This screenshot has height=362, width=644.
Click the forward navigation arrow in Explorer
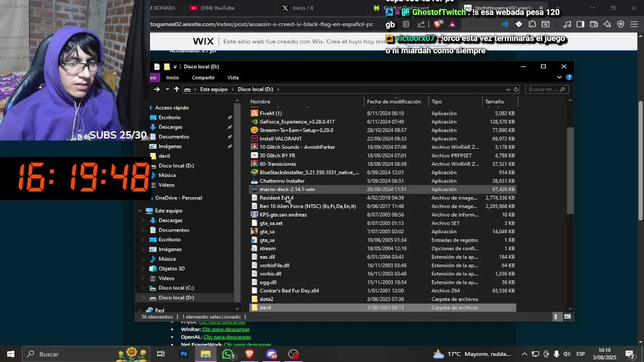coord(157,89)
